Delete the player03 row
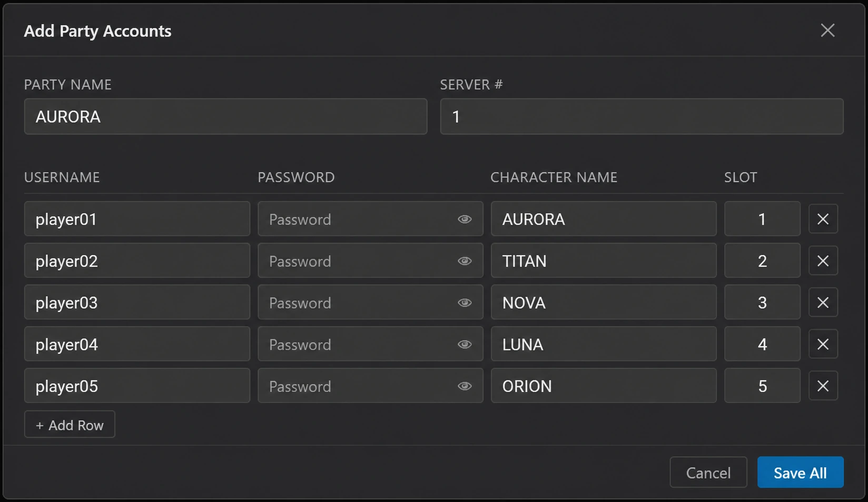Viewport: 868px width, 502px height. [823, 303]
